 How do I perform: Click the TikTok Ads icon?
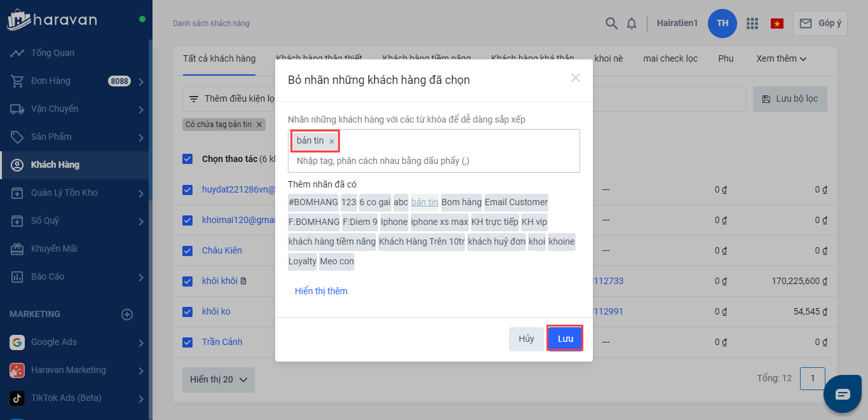pyautogui.click(x=17, y=398)
